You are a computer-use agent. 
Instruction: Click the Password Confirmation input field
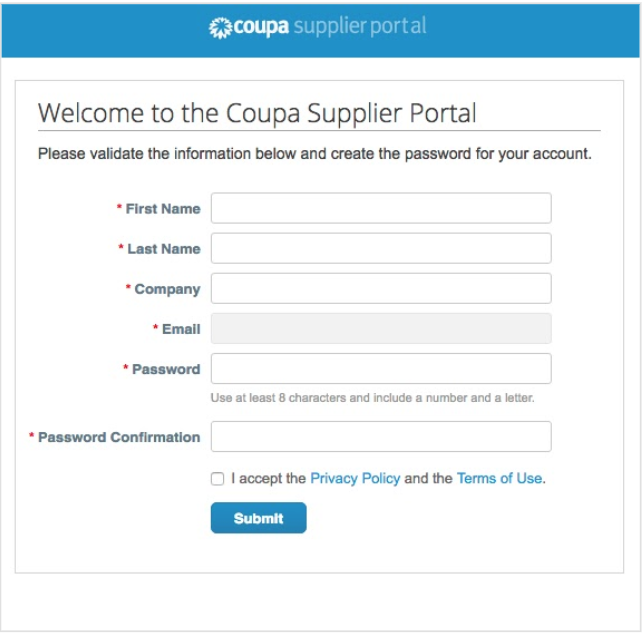381,436
